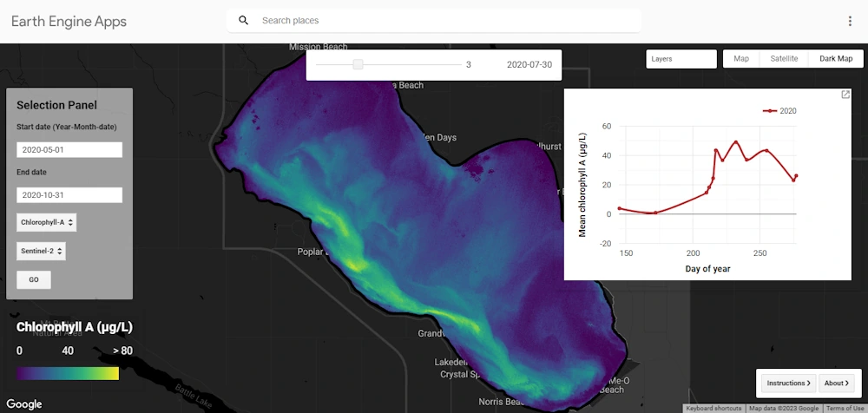Click the Mission Beach map label
The width and height of the screenshot is (868, 413).
point(319,47)
